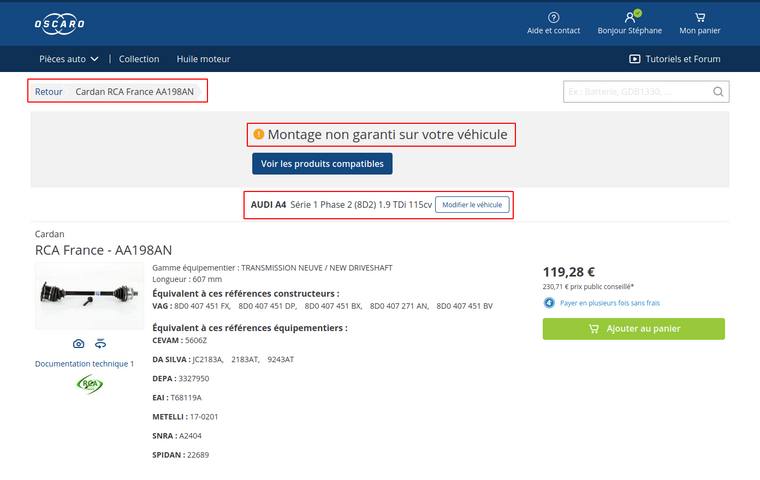
Task: Open the Collection menu item
Action: pyautogui.click(x=139, y=59)
